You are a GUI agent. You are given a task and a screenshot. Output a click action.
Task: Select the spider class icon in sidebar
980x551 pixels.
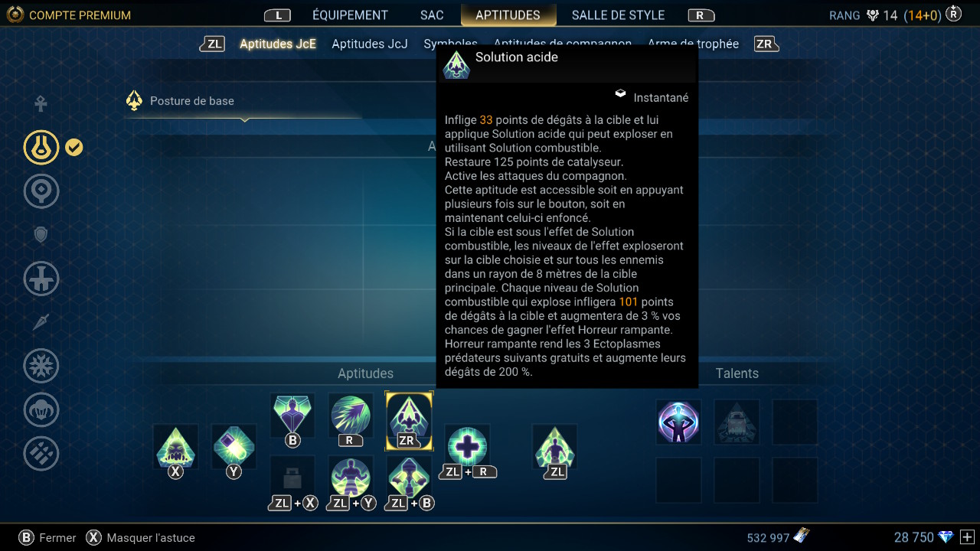tap(41, 410)
